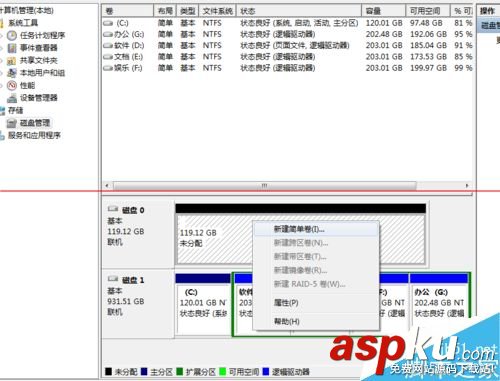This screenshot has width=500, height=381.
Task: Choose 新建简单卷(I)... from context menu
Action: pos(316,229)
